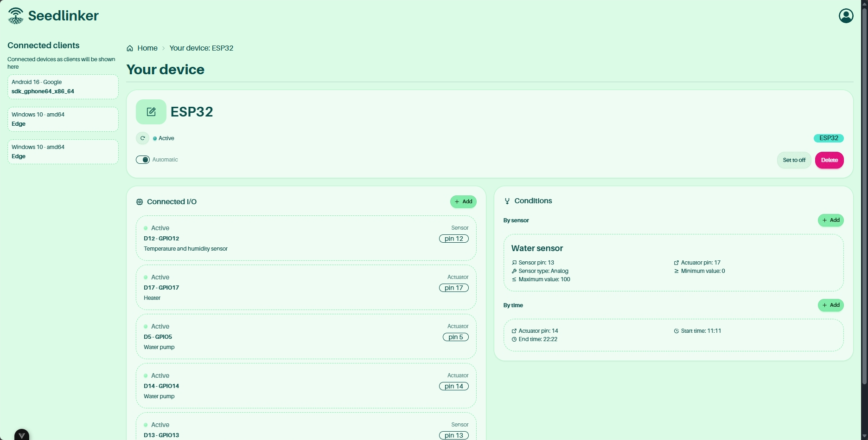
Task: Click the 'Your device' page title
Action: click(166, 70)
